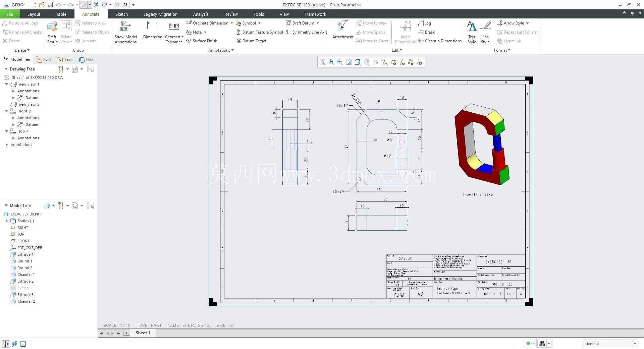Switch to the Legacy Migration tab
The image size is (644, 349).
click(160, 14)
